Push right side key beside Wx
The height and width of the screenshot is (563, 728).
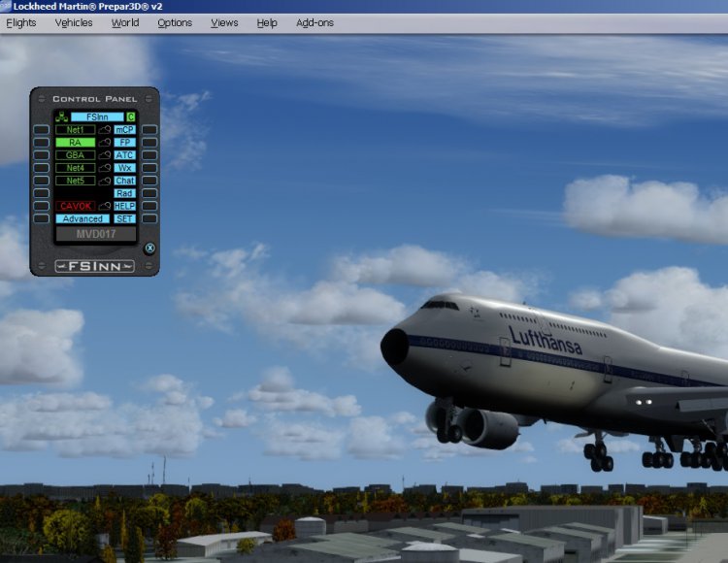pyautogui.click(x=149, y=168)
